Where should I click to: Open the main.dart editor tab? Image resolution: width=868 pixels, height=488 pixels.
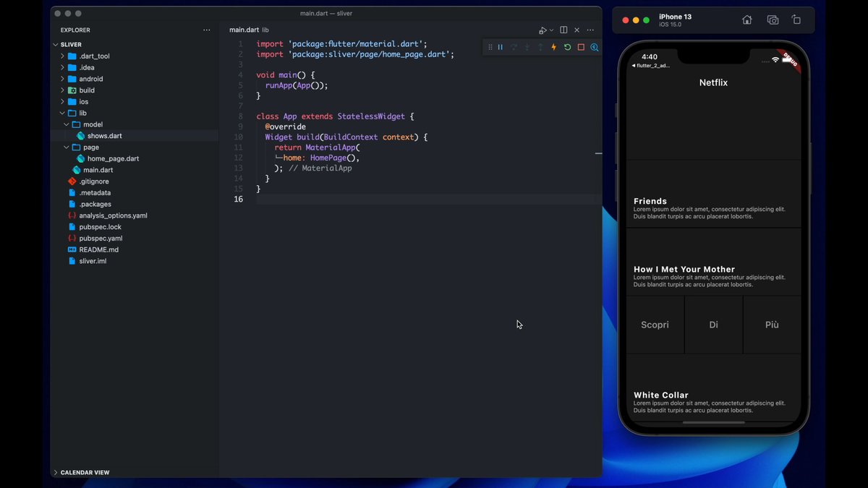pos(244,30)
